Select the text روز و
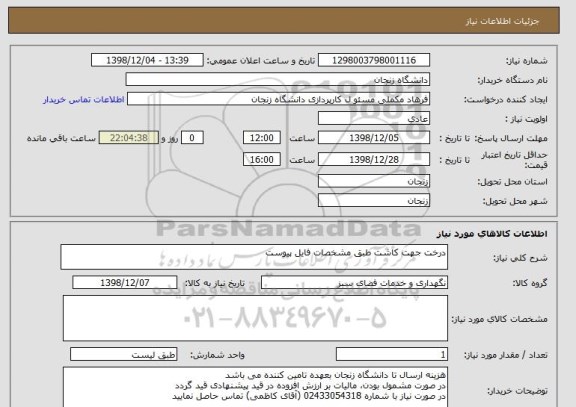576x407 pixels. pyautogui.click(x=169, y=138)
